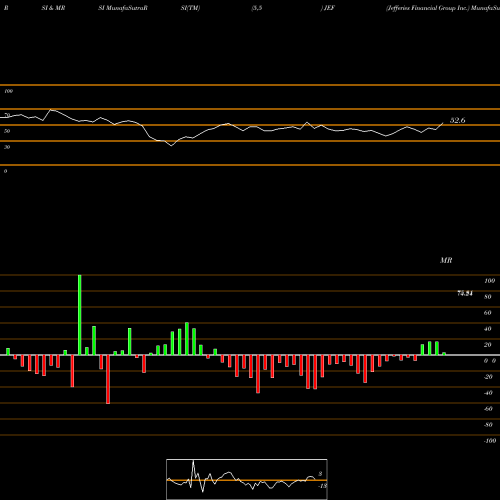
Task: Click the -60 label on MR axis
Action: point(488,409)
